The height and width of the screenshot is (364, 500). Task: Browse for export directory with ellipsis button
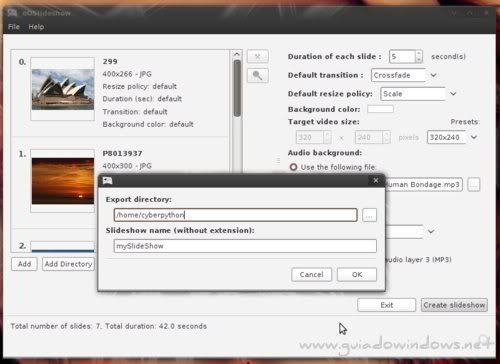[x=369, y=215]
